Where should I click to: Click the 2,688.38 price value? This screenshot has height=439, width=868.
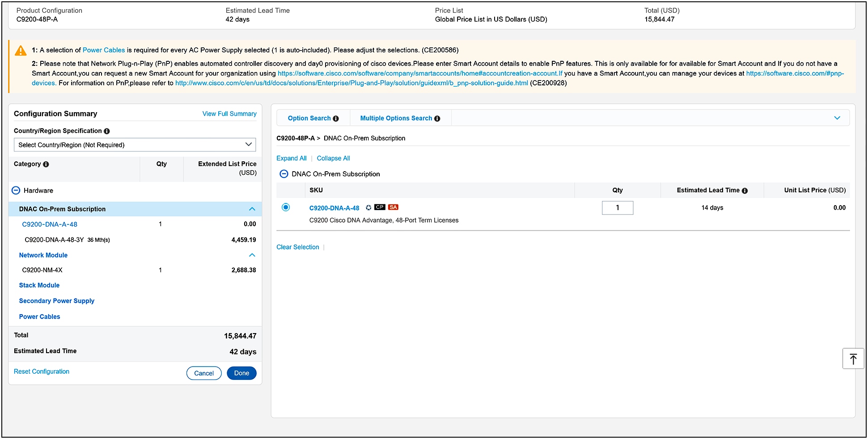244,270
